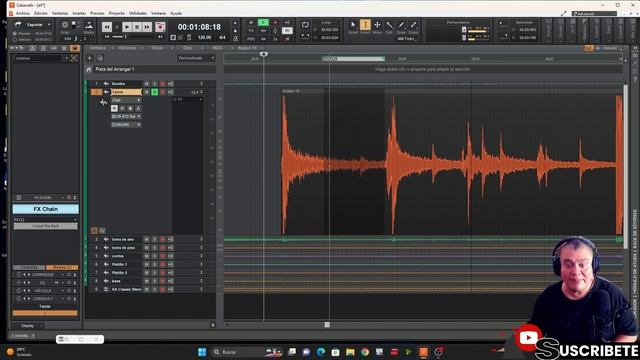Image resolution: width=640 pixels, height=360 pixels.
Task: Select the Select tool (I-beam) icon
Action: point(365,25)
